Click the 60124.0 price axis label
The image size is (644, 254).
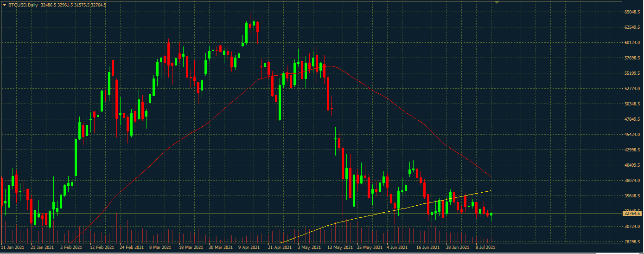pos(632,43)
